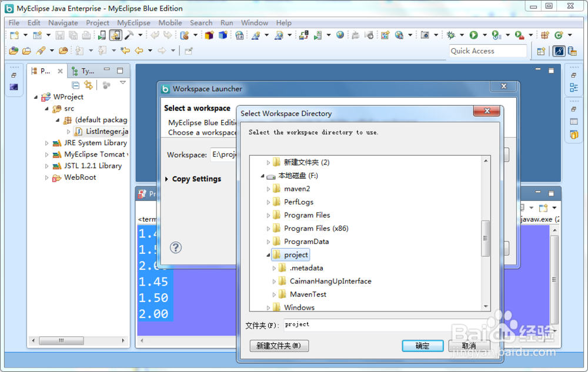Click the Last Edit Location arrow icon

click(x=125, y=51)
